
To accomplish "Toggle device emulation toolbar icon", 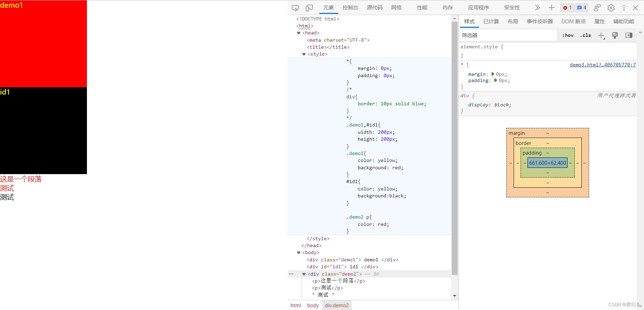I will pyautogui.click(x=309, y=8).
